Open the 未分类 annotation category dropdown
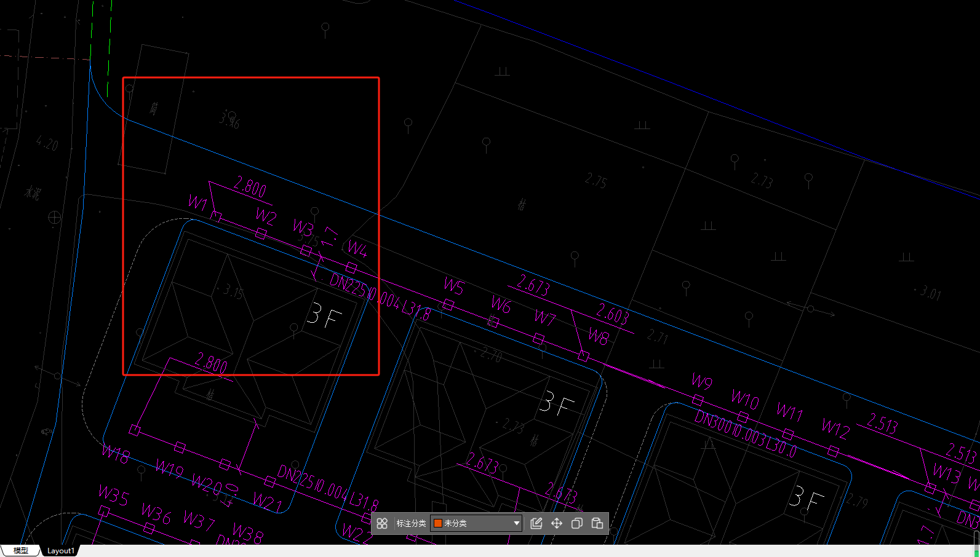The height and width of the screenshot is (557, 980). click(x=476, y=523)
